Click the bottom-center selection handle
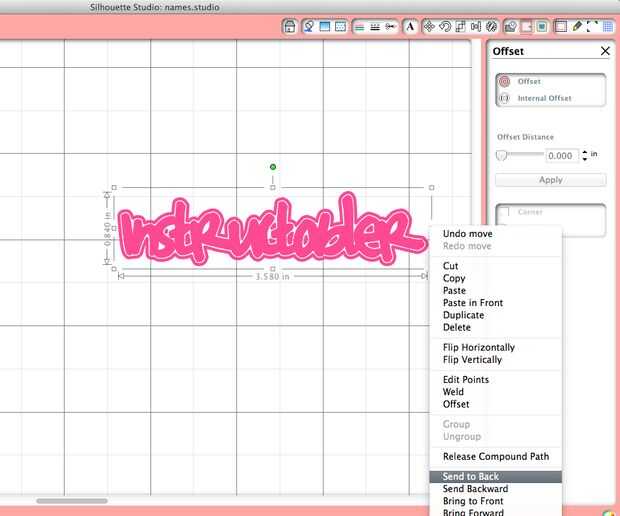620x516 pixels. (x=272, y=269)
